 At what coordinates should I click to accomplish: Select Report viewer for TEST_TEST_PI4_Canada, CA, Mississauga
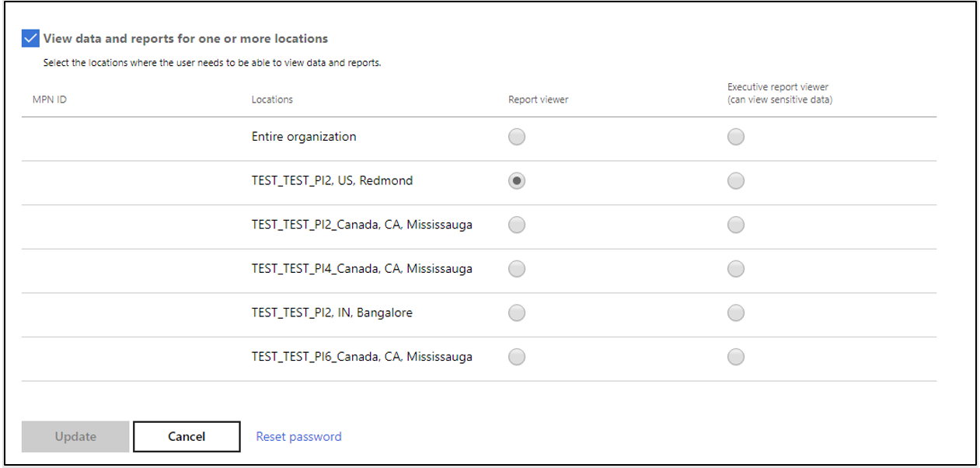(x=516, y=268)
